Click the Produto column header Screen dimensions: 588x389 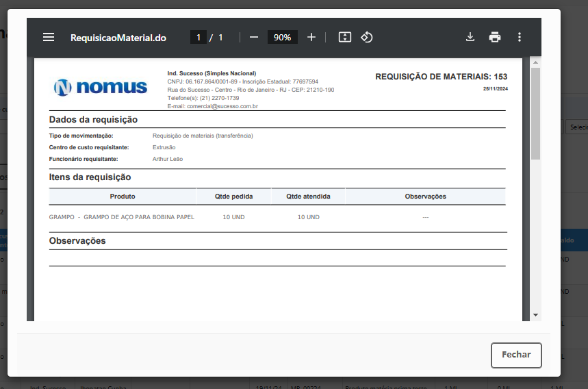pyautogui.click(x=123, y=197)
